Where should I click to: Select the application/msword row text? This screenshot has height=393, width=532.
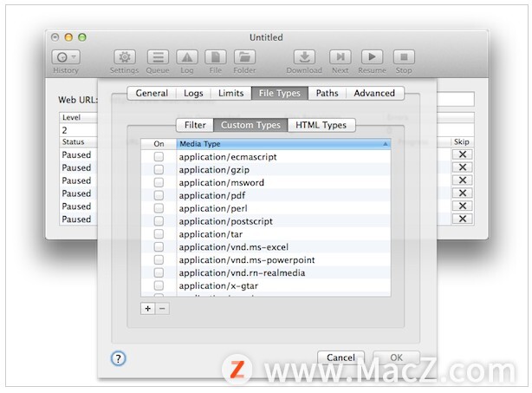[222, 183]
